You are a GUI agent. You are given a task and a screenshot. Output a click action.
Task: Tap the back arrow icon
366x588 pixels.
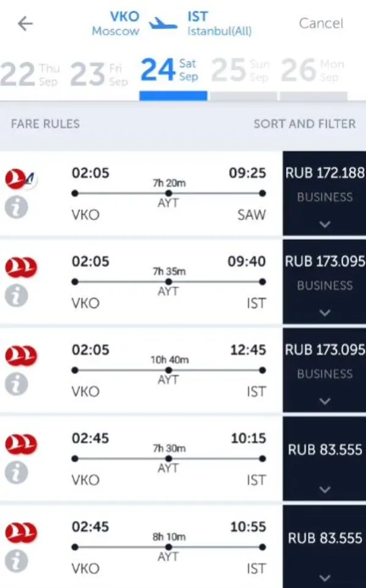point(25,24)
